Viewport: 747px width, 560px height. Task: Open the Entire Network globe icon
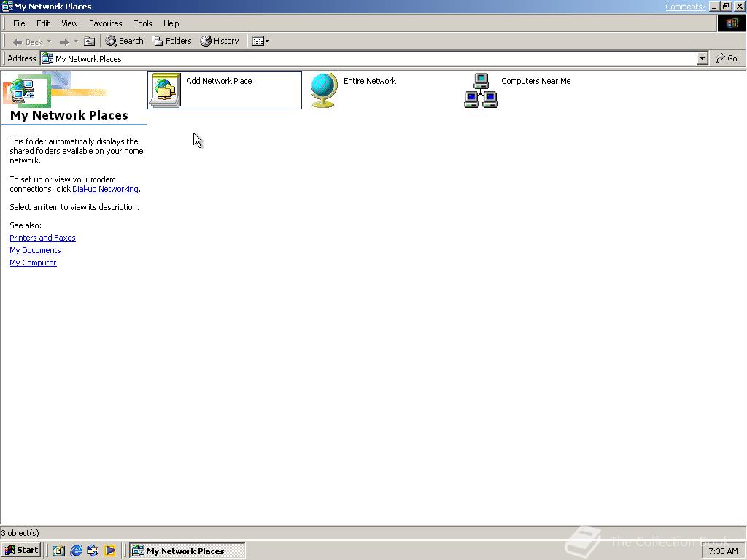(x=324, y=90)
